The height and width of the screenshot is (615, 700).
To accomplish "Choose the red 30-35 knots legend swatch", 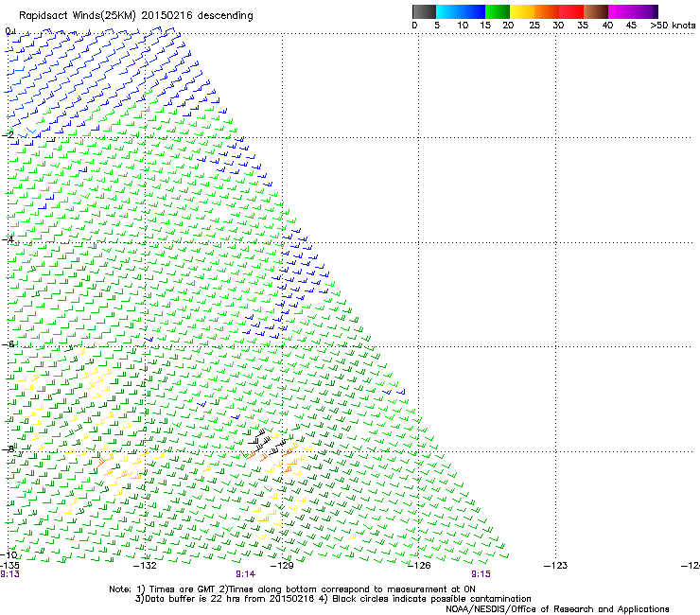I will pyautogui.click(x=571, y=11).
